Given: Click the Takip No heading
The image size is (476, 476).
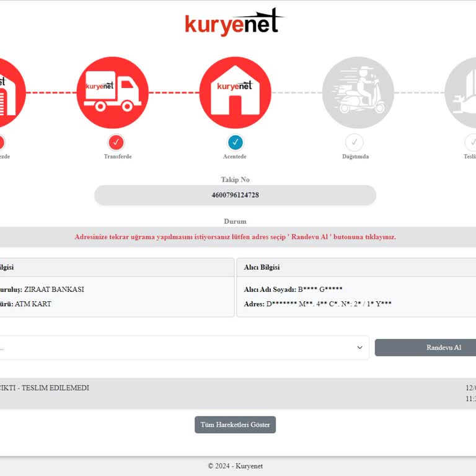Looking at the screenshot, I should click(x=236, y=180).
